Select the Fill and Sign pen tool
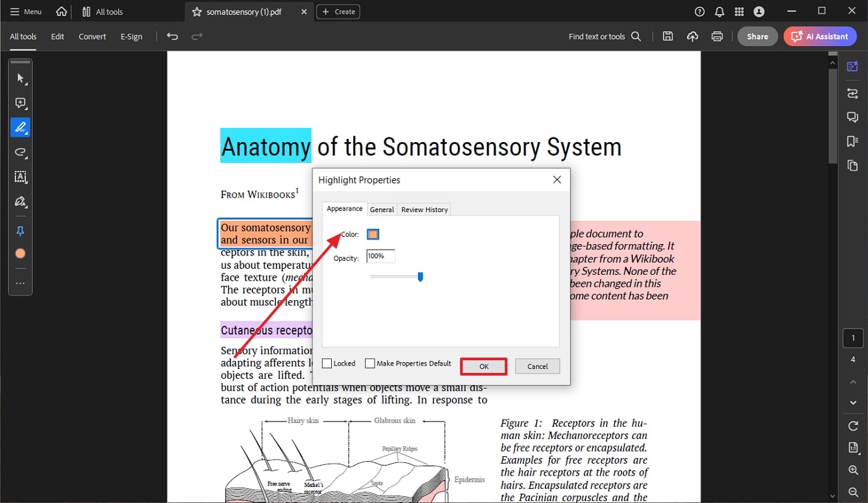The image size is (868, 503). (x=20, y=201)
